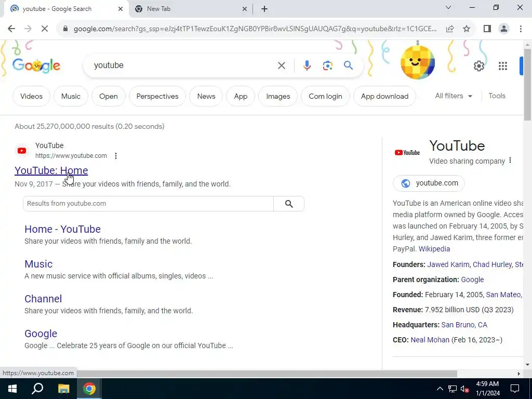Open the San Bruno, CA link
Screen dimensions: 532x399
pyautogui.click(x=464, y=325)
